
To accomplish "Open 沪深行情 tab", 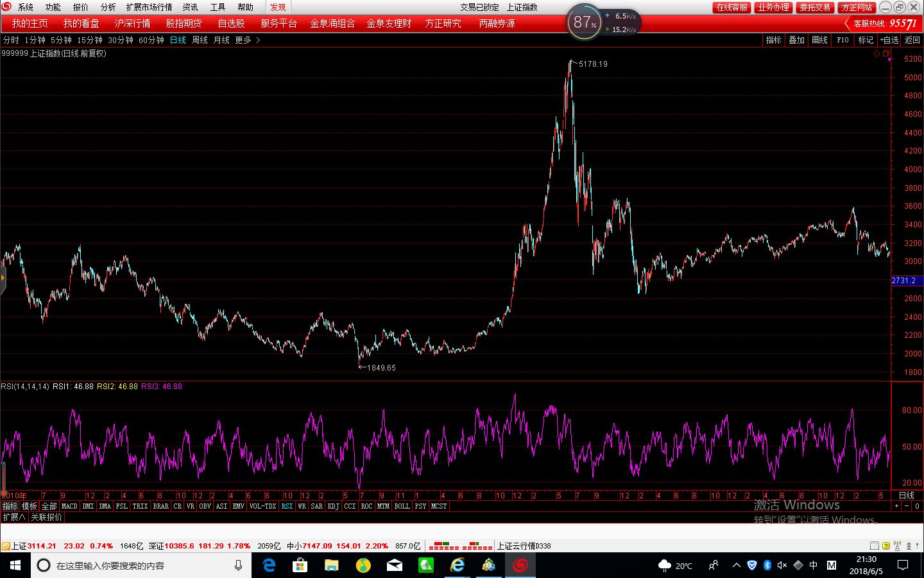I will [x=132, y=23].
